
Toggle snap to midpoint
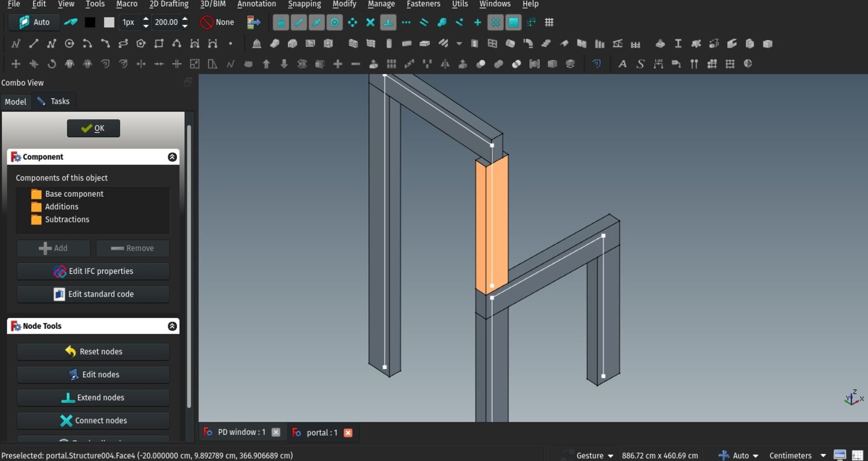click(x=316, y=22)
